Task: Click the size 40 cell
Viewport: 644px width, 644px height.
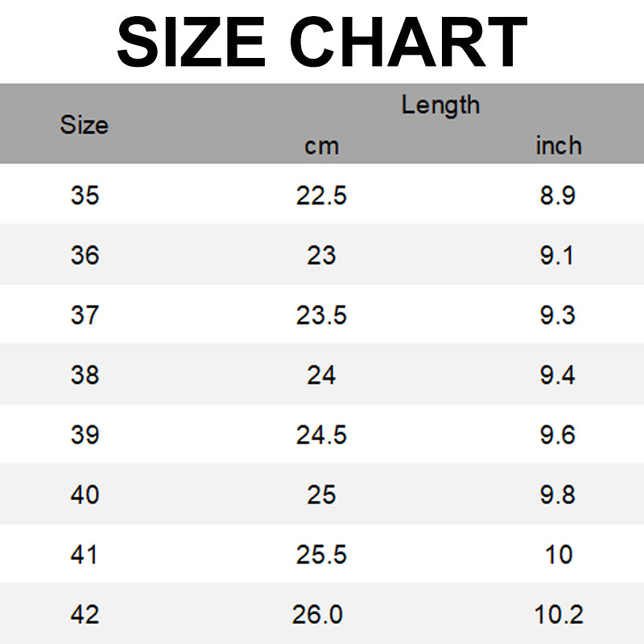Action: click(85, 494)
